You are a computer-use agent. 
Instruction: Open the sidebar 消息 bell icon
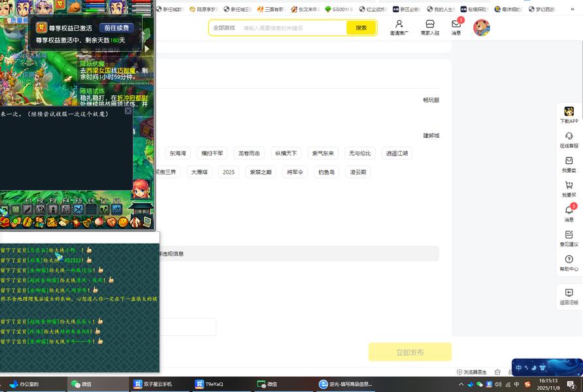tap(569, 214)
